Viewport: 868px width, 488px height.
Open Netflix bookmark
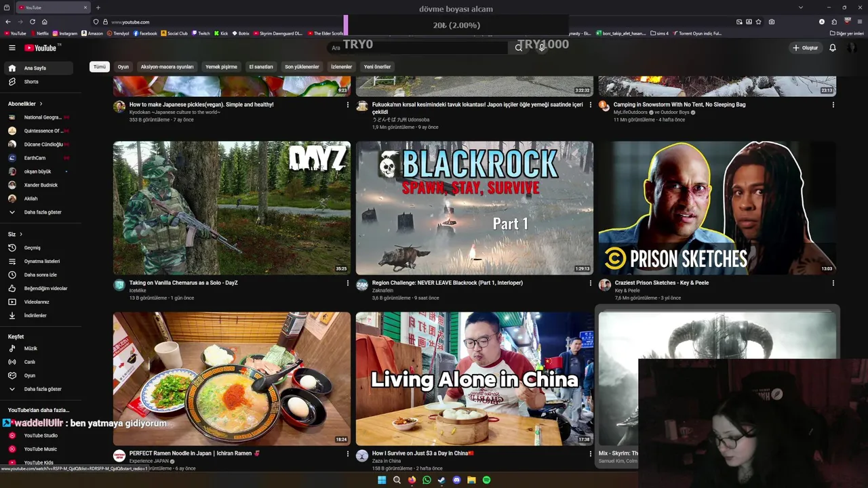39,33
